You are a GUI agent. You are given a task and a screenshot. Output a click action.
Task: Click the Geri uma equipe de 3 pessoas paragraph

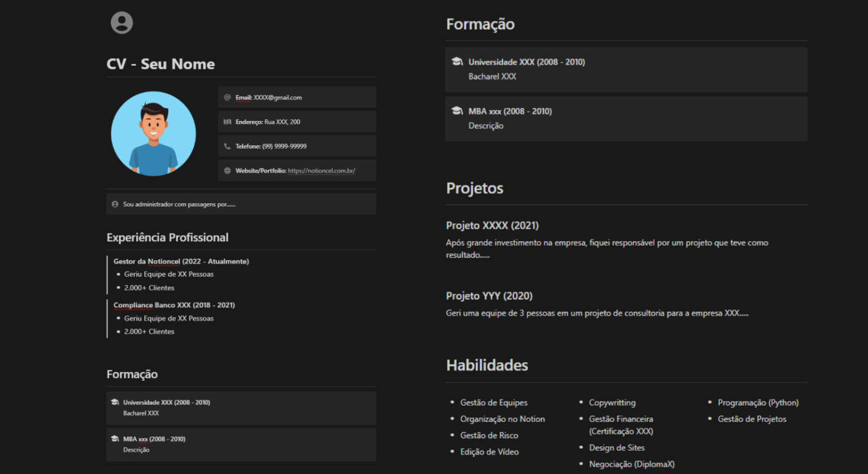pos(597,313)
